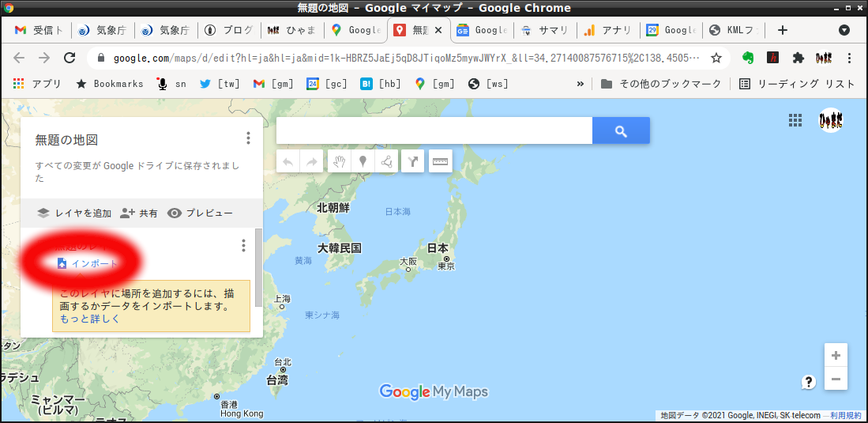The height and width of the screenshot is (423, 868).
Task: Open a new tab with plus
Action: (782, 30)
